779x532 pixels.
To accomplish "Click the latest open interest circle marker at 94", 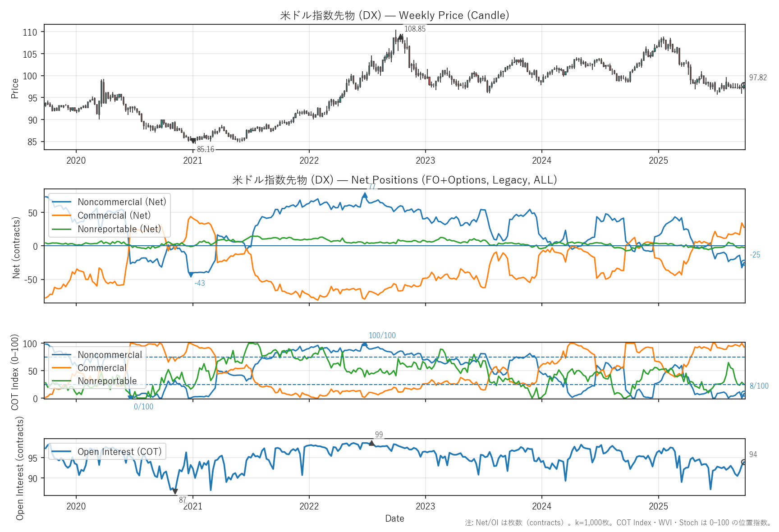I will 744,462.
